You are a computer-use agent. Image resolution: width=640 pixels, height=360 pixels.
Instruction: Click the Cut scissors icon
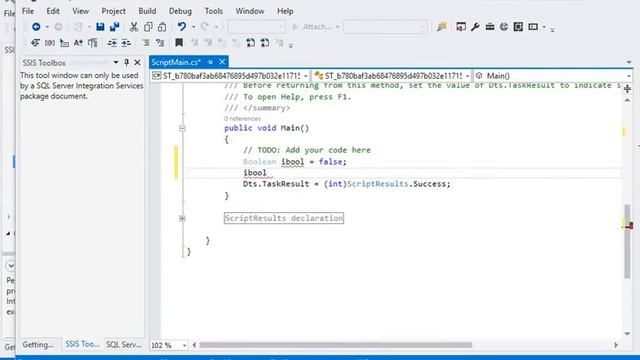(x=134, y=27)
